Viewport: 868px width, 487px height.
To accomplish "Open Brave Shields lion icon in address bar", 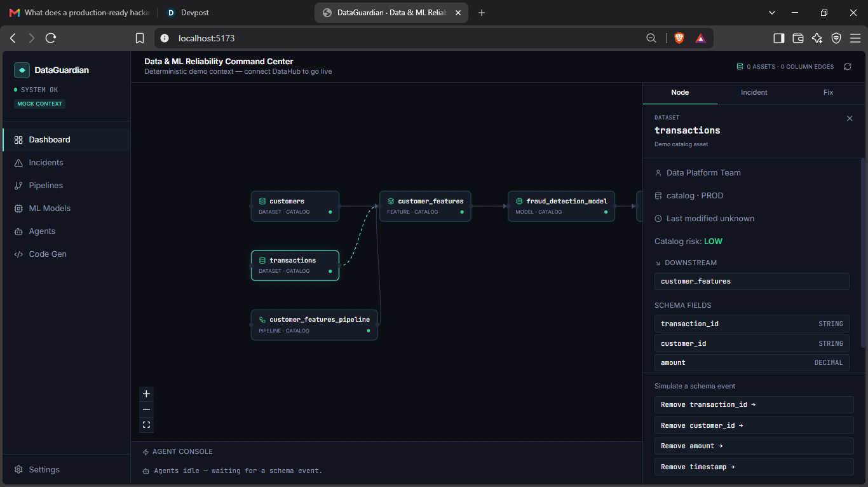I will 679,38.
